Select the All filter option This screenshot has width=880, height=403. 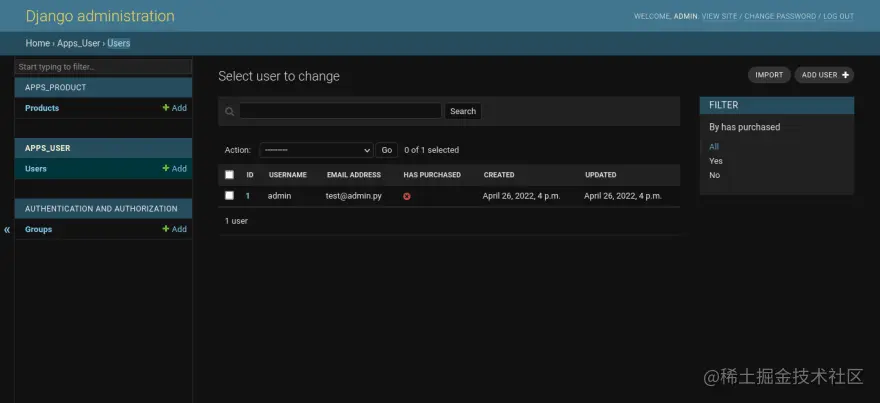714,146
